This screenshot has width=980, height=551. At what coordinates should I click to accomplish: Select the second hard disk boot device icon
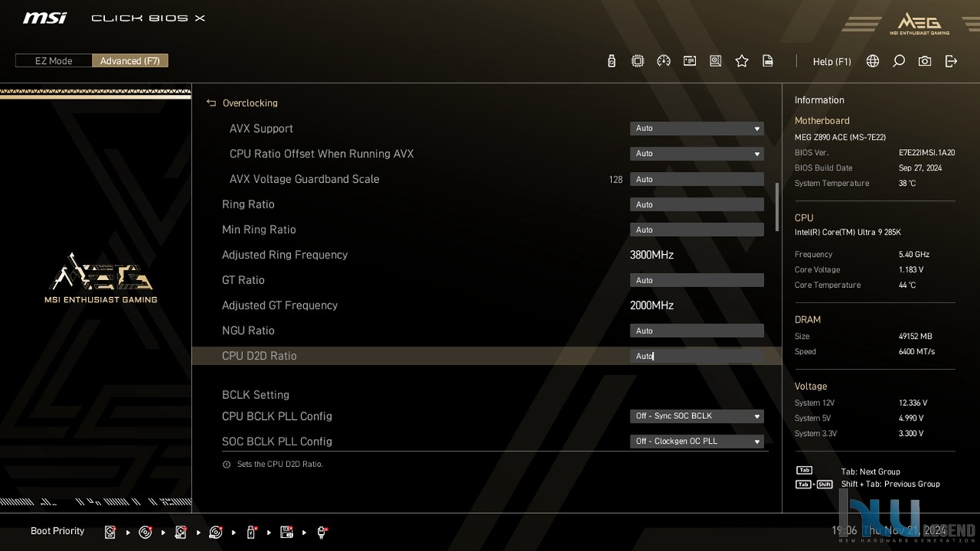(181, 532)
